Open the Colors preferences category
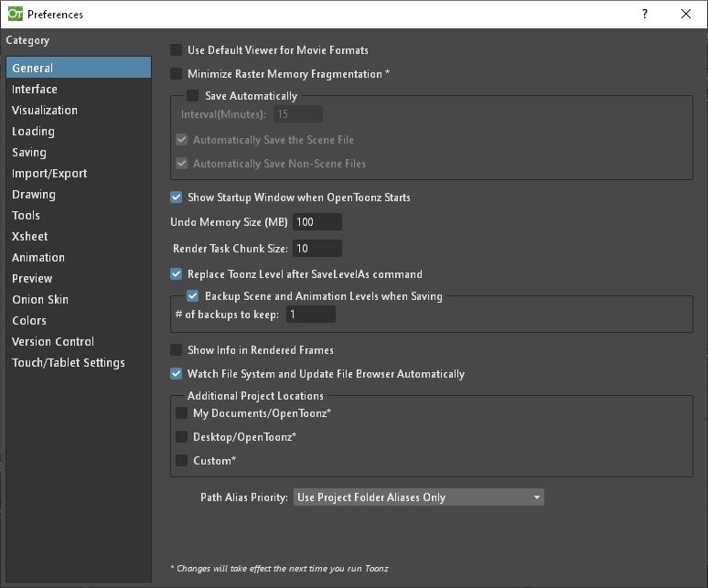 point(29,321)
